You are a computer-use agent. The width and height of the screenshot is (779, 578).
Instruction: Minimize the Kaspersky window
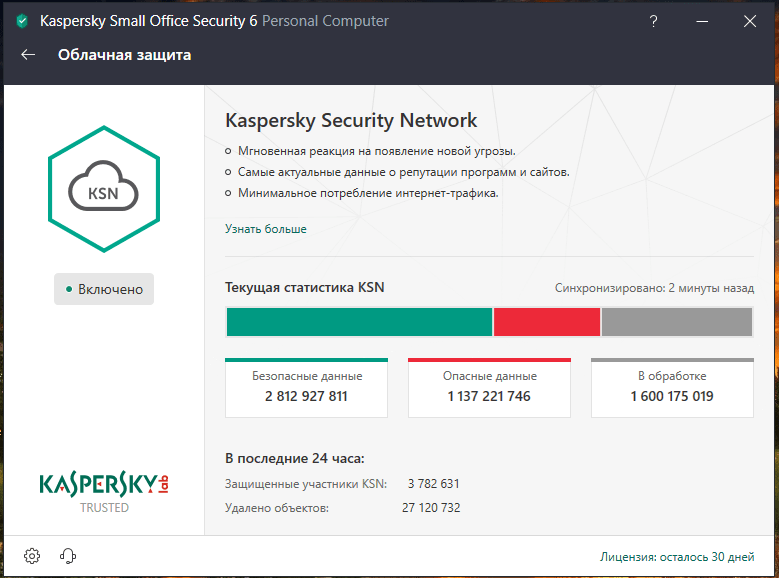pyautogui.click(x=702, y=21)
